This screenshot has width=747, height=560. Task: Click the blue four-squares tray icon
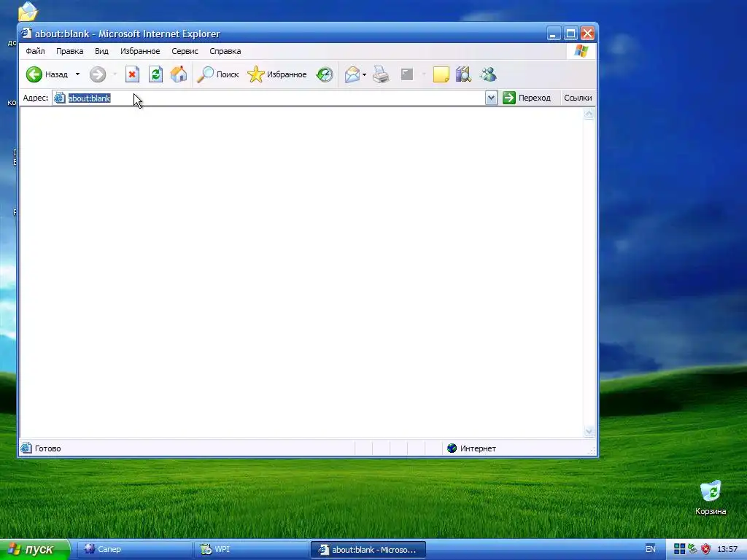coord(679,549)
